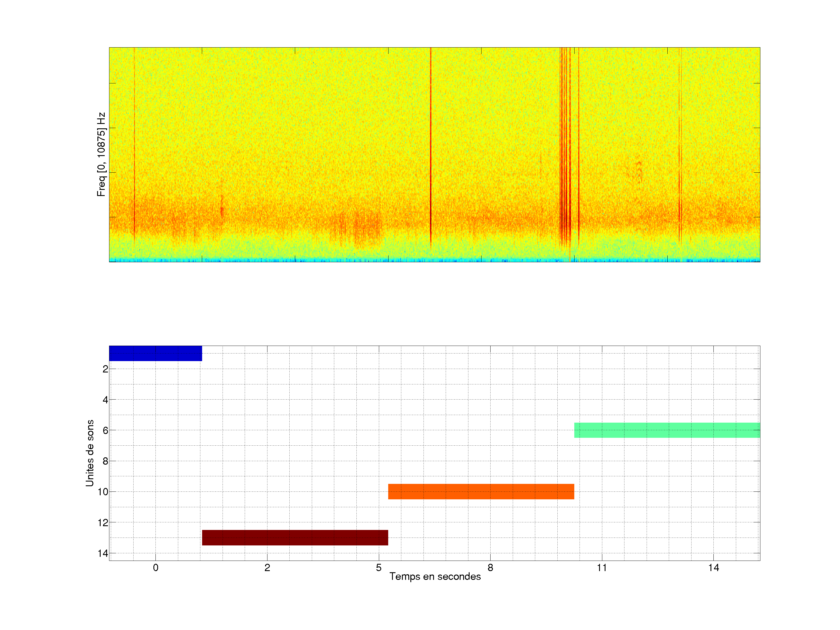Viewport: 840px width, 630px height.
Task: Click x-axis tick label 11
Action: (x=601, y=568)
